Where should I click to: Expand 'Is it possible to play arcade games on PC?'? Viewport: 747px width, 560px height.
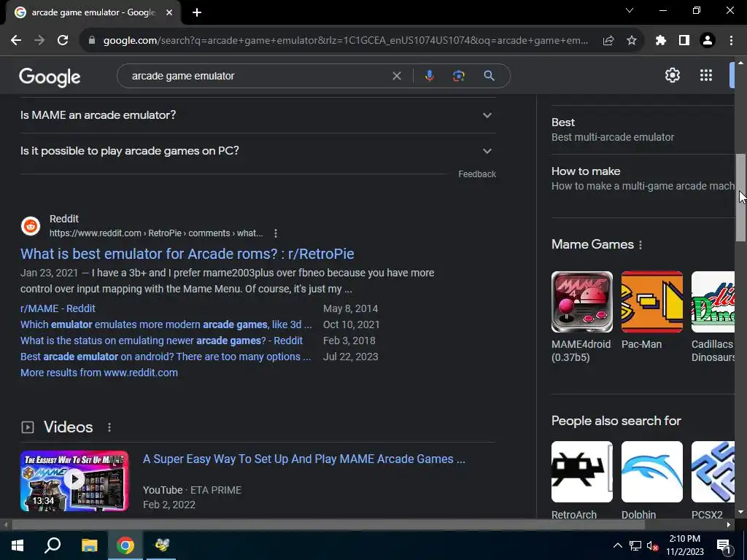point(258,151)
